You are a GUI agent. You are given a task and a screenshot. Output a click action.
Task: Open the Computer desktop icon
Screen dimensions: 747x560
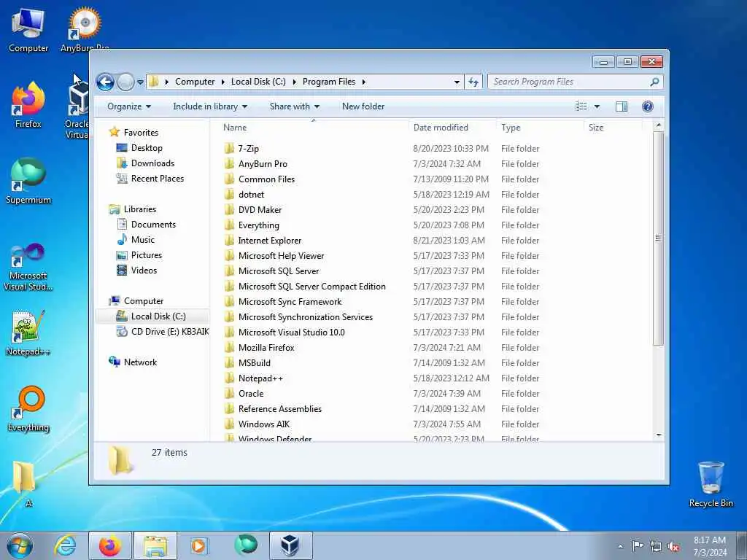click(28, 30)
